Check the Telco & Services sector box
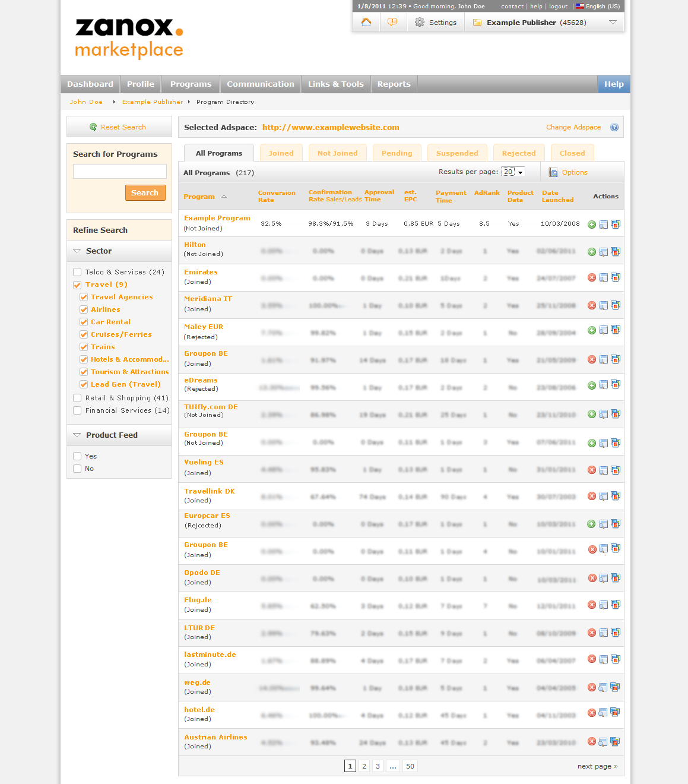The width and height of the screenshot is (688, 784). [77, 272]
